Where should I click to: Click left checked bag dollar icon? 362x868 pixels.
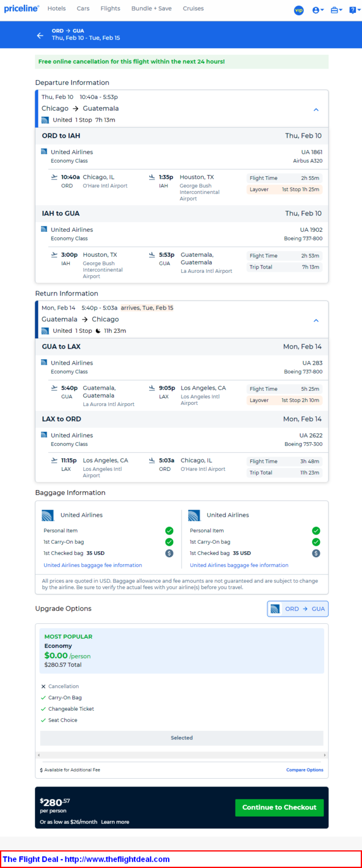[x=169, y=553]
